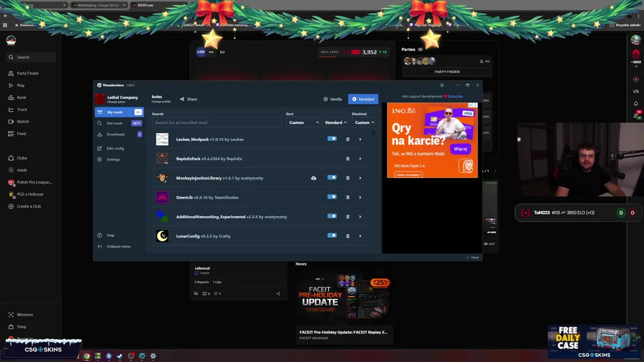This screenshot has height=362, width=644.
Task: Expand the AdditionalNetworking_Experimental row chevron
Action: point(360,217)
